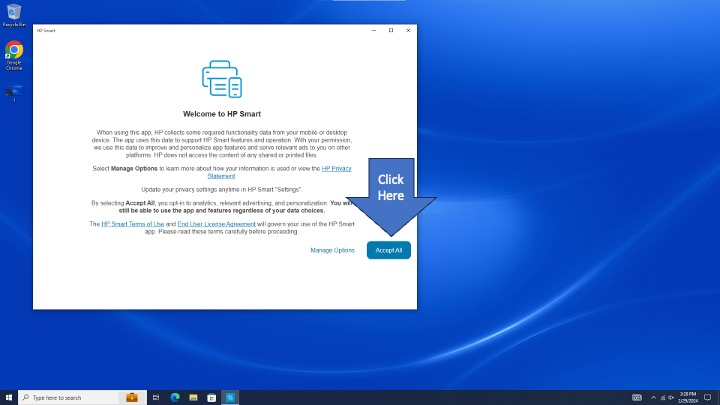Open Manage Options in HP Smart
Viewport: 720px width, 405px height.
point(332,250)
